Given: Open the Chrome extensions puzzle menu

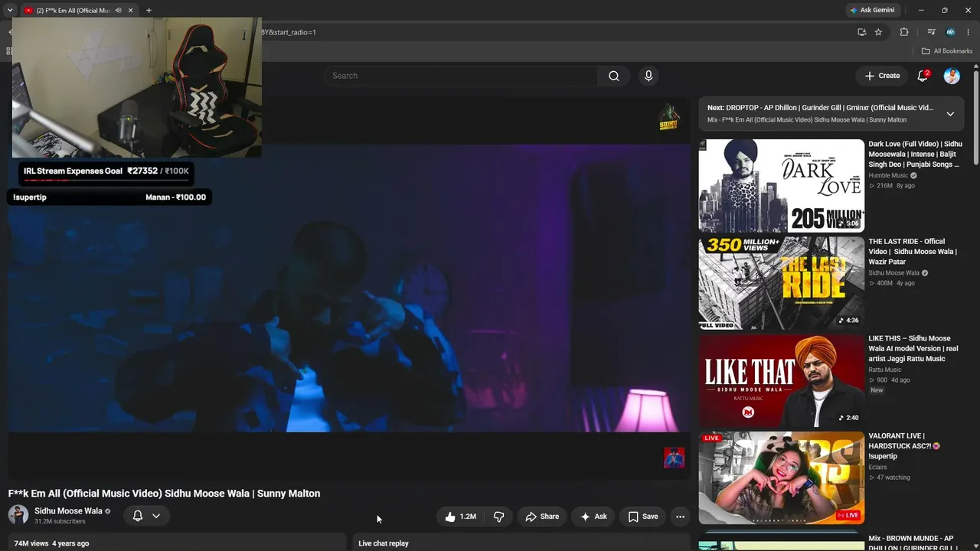Looking at the screenshot, I should click(x=904, y=32).
